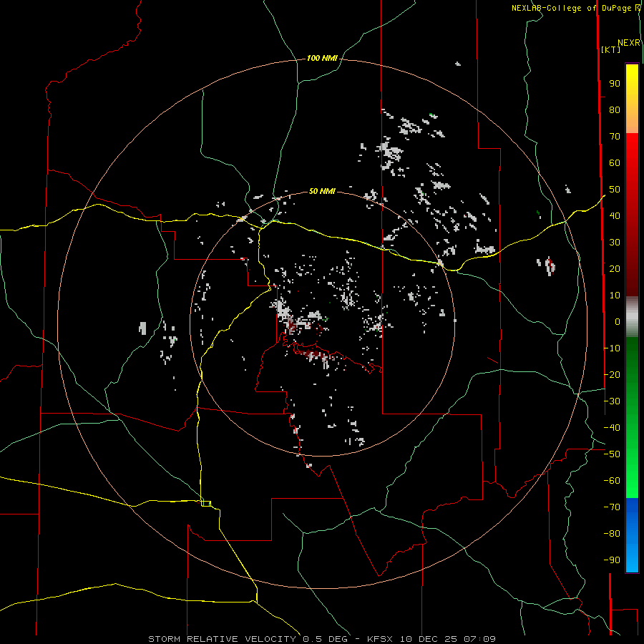Click the -70 value on the velocity scale
The image size is (644, 644).
click(612, 507)
